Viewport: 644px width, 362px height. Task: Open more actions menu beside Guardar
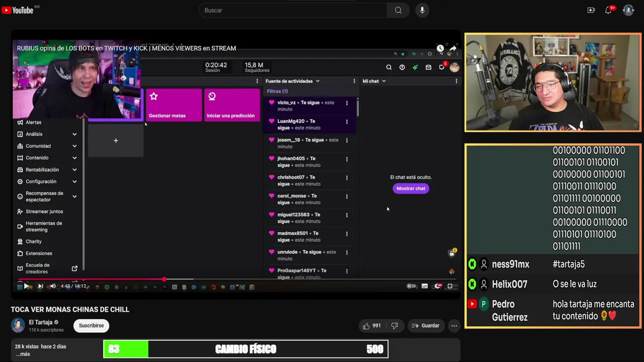454,326
